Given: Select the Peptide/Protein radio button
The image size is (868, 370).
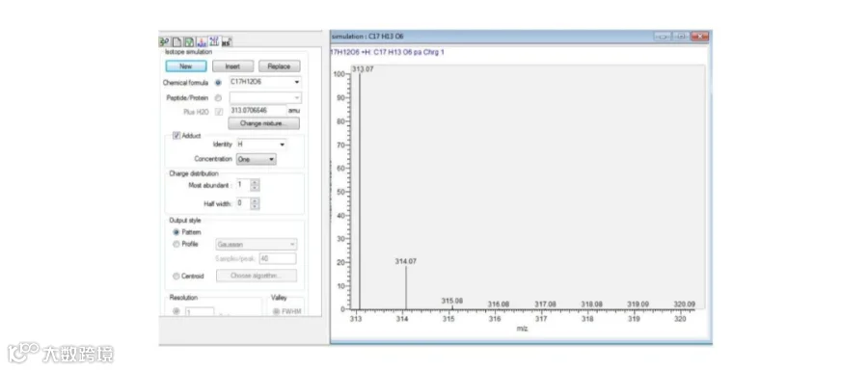Looking at the screenshot, I should click(x=218, y=98).
